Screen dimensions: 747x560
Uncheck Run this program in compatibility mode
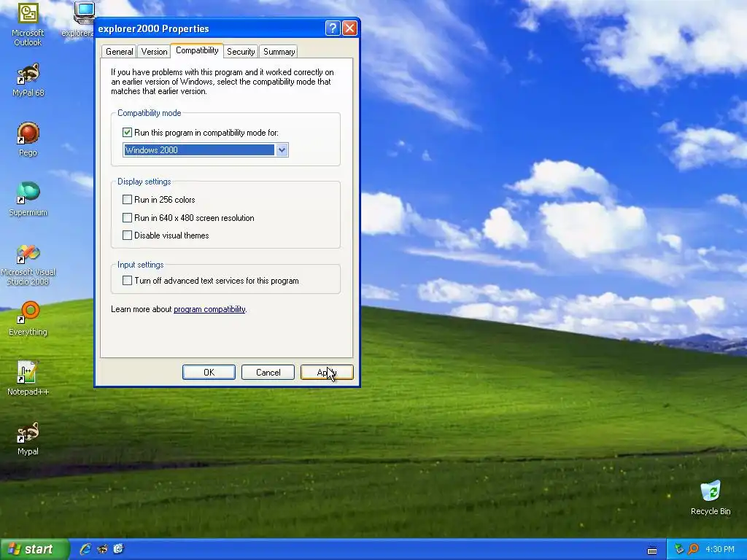pyautogui.click(x=127, y=133)
